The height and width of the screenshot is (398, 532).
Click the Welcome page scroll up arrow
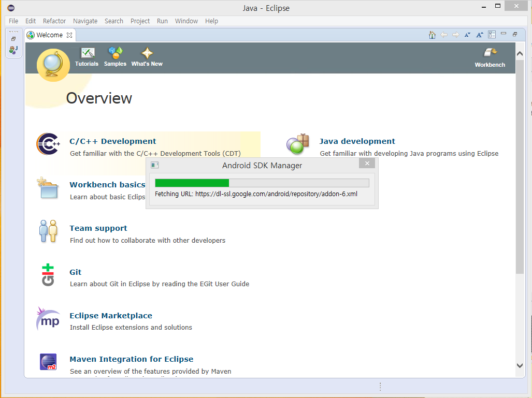[x=520, y=54]
